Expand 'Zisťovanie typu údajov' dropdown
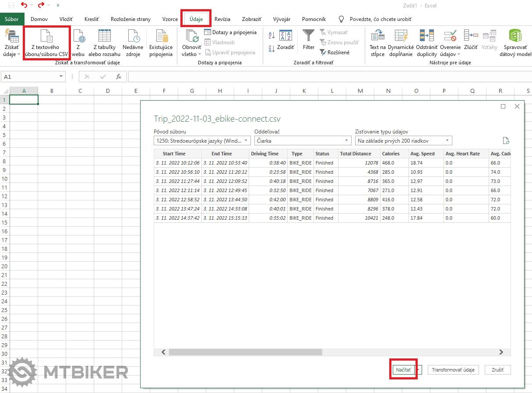Screen dimensions: 532x393 403,141
